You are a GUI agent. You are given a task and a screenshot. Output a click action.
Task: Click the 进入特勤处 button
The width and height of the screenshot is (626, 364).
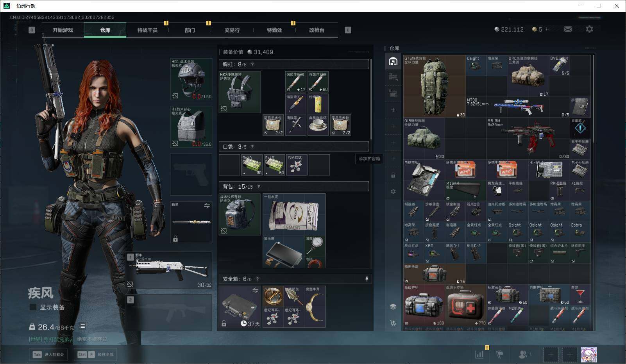tap(49, 354)
